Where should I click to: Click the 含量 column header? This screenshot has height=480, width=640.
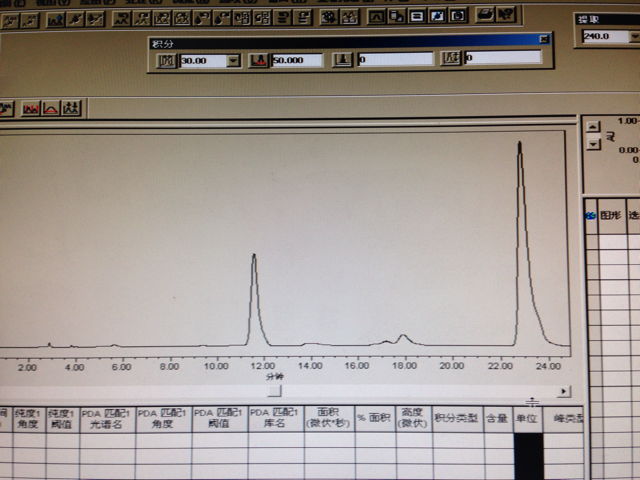(x=498, y=418)
